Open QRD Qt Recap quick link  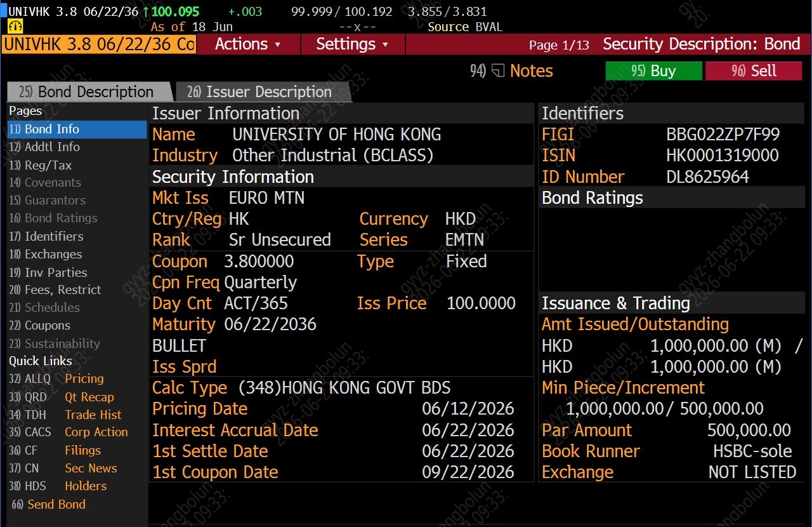coord(62,397)
